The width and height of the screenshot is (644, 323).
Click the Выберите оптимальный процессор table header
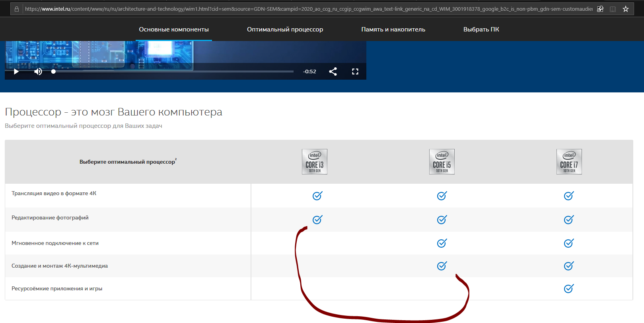coord(128,162)
